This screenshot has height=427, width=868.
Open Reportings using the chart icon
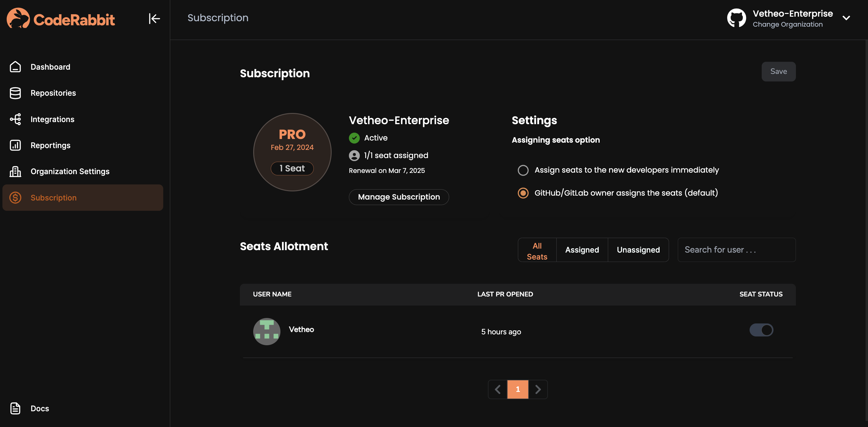pyautogui.click(x=15, y=145)
